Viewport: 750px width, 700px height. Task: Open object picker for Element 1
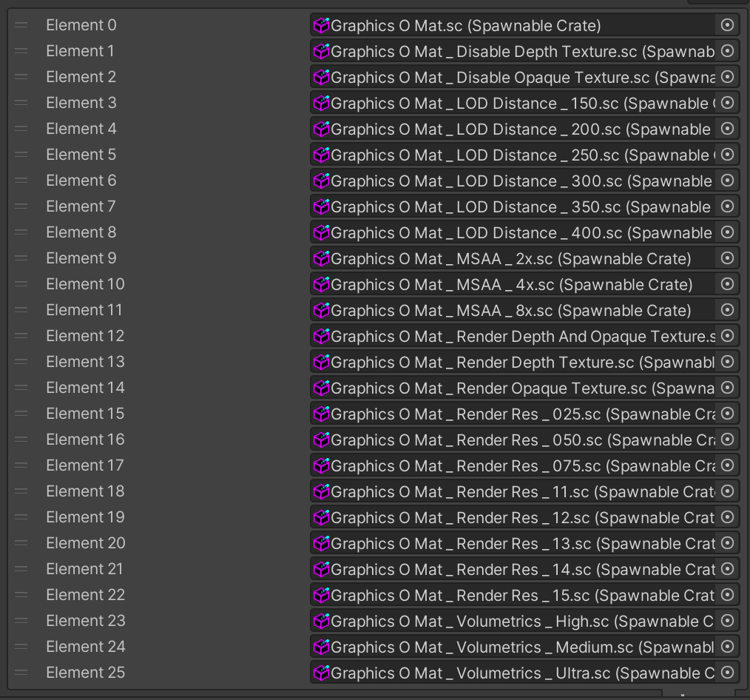[x=727, y=51]
